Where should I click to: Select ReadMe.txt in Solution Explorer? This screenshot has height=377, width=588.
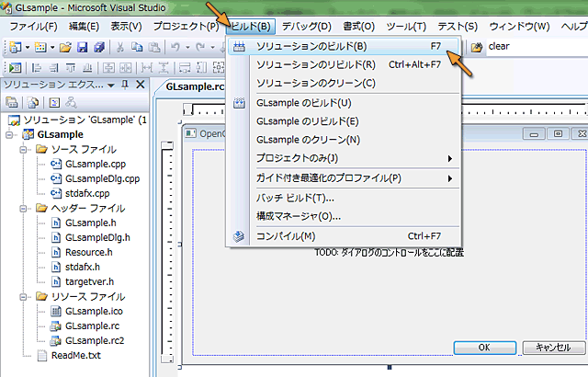[x=75, y=355]
